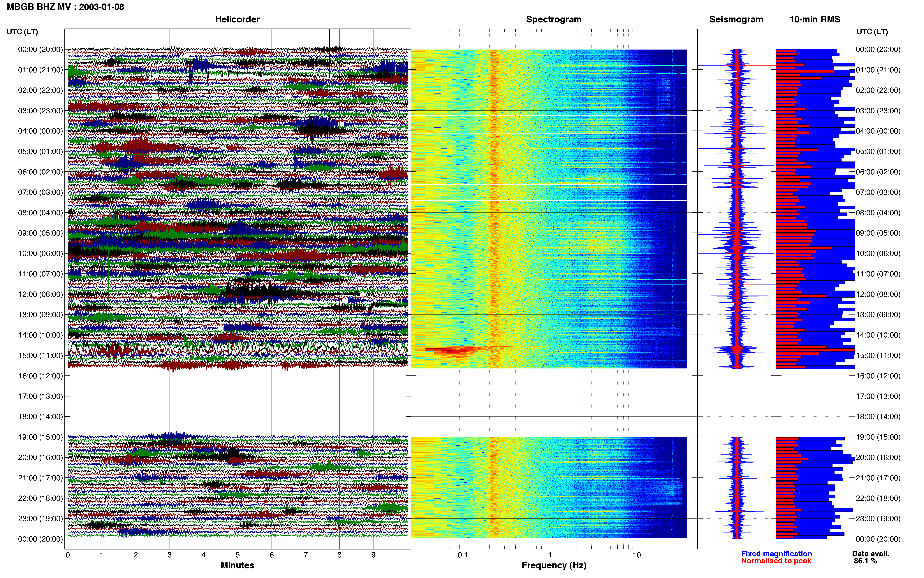The width and height of the screenshot is (924, 578).
Task: Click left time label '13:00 (09:00)'
Action: tap(41, 315)
